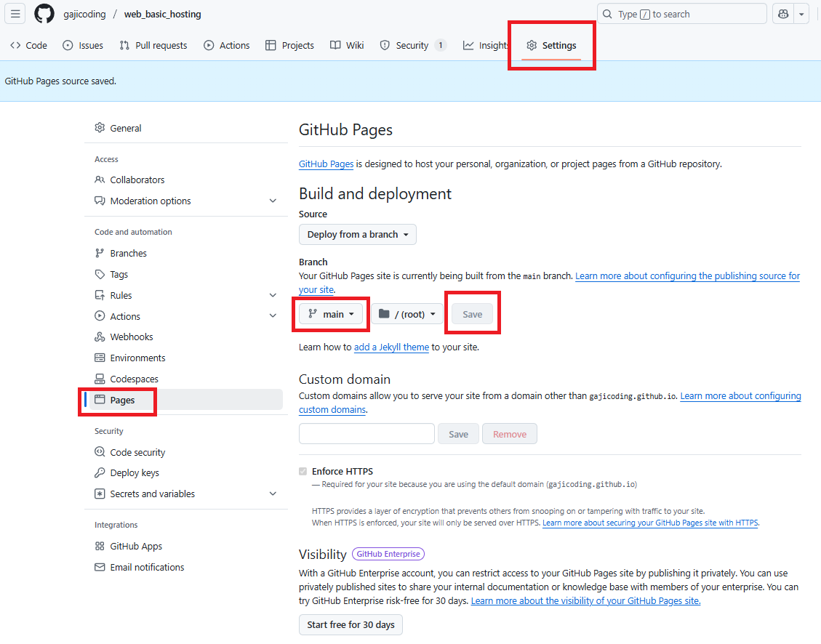Click the Branches icon in the sidebar
This screenshot has height=644, width=821.
[x=100, y=253]
